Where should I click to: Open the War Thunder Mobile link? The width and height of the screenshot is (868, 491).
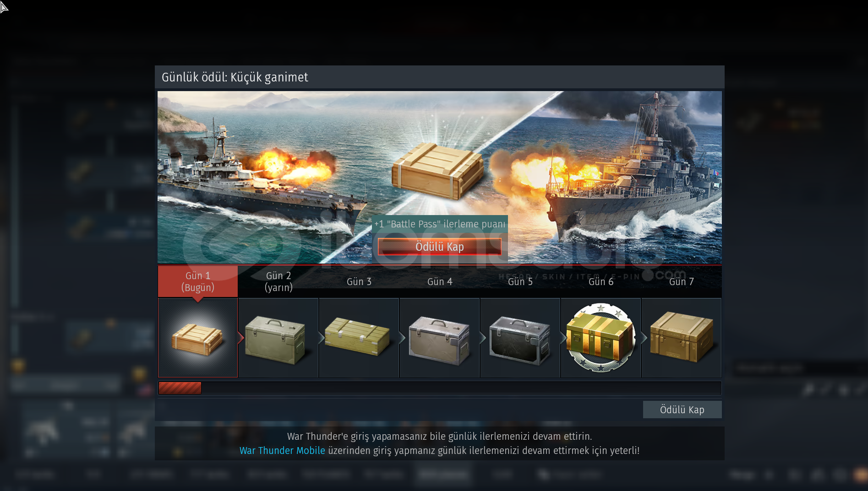tap(282, 450)
